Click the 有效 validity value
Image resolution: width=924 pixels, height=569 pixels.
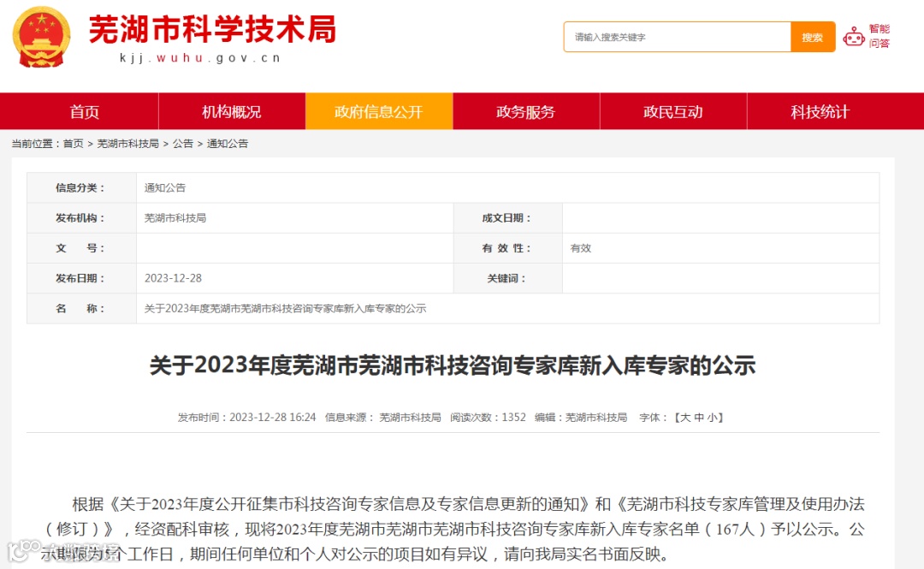coord(580,248)
